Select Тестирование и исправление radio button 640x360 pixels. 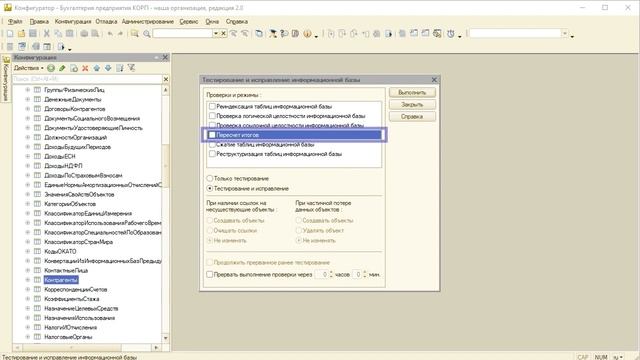click(210, 189)
